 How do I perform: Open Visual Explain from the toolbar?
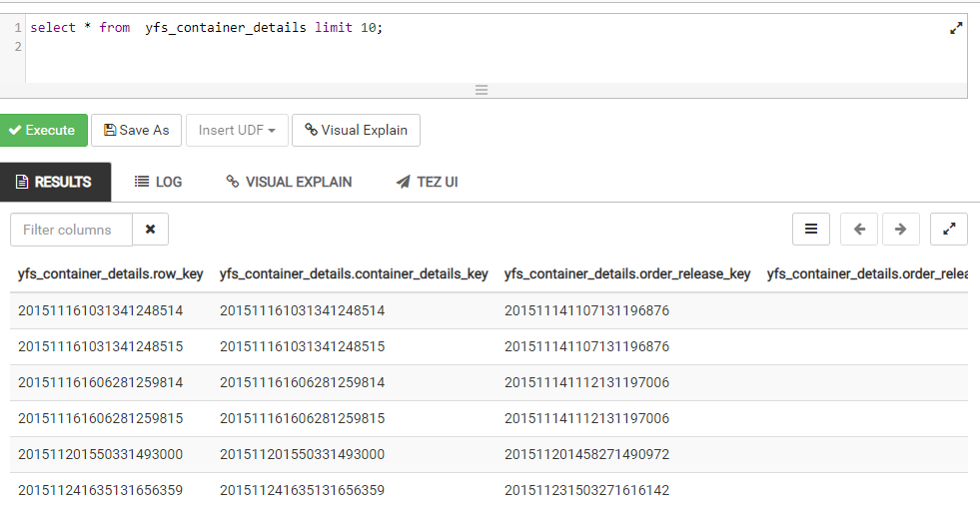[356, 130]
